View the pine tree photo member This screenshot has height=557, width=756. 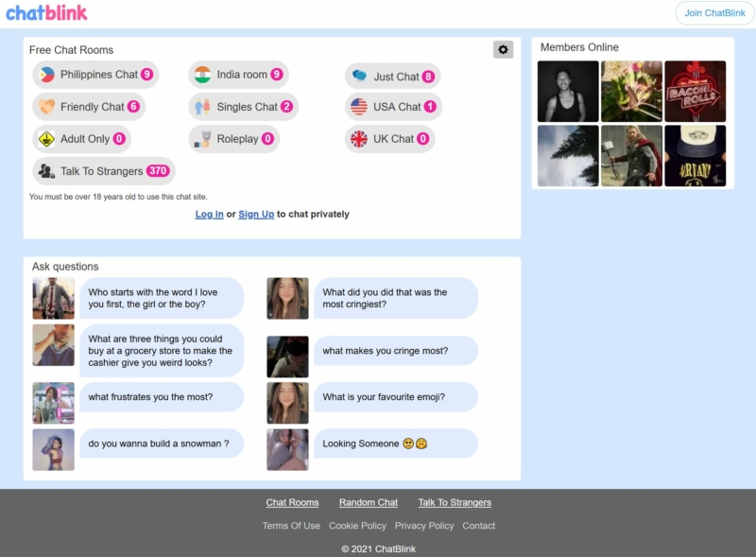click(x=568, y=156)
